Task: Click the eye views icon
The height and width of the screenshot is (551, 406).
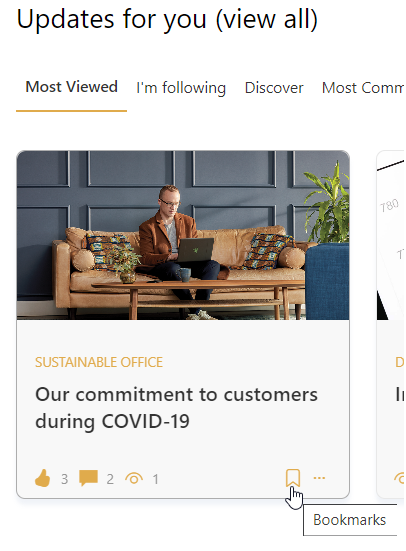Action: coord(134,478)
